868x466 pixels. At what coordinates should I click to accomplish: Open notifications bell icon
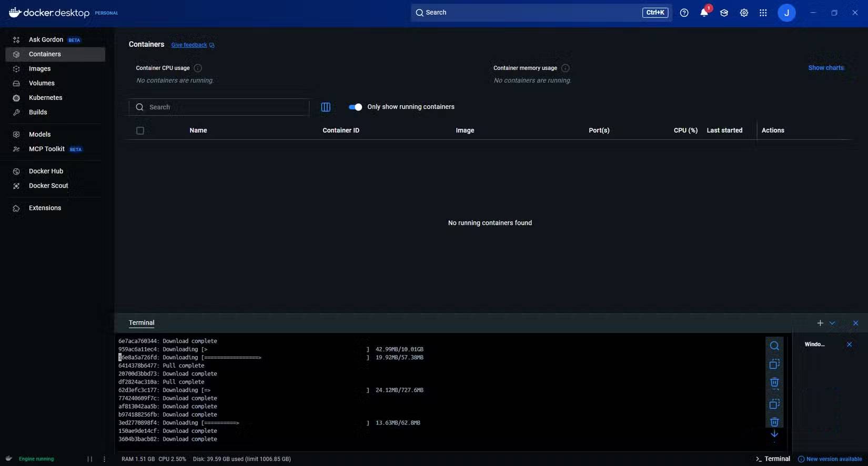coord(704,13)
